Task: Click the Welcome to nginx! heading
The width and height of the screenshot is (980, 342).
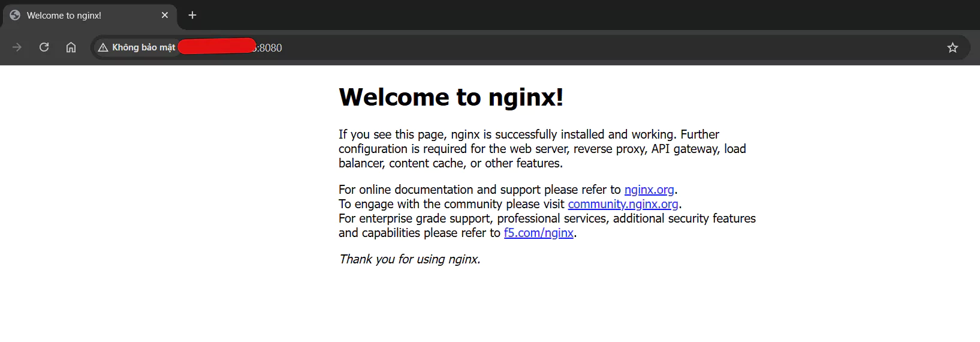Action: pyautogui.click(x=451, y=97)
